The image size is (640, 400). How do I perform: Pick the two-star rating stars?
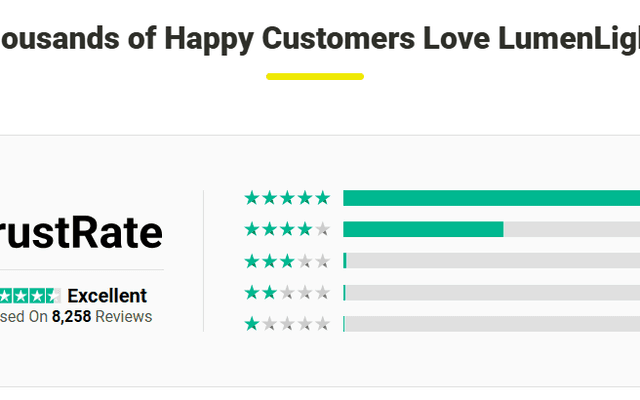[287, 292]
